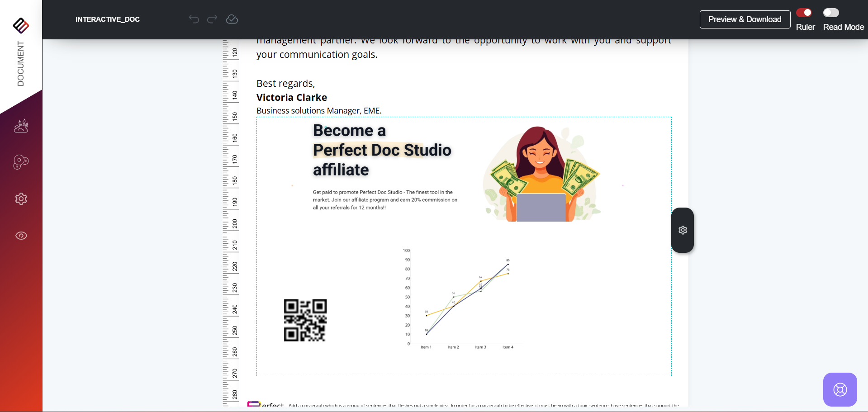Select the DOCUMENT vertical tab
The width and height of the screenshot is (868, 412).
pyautogui.click(x=21, y=63)
